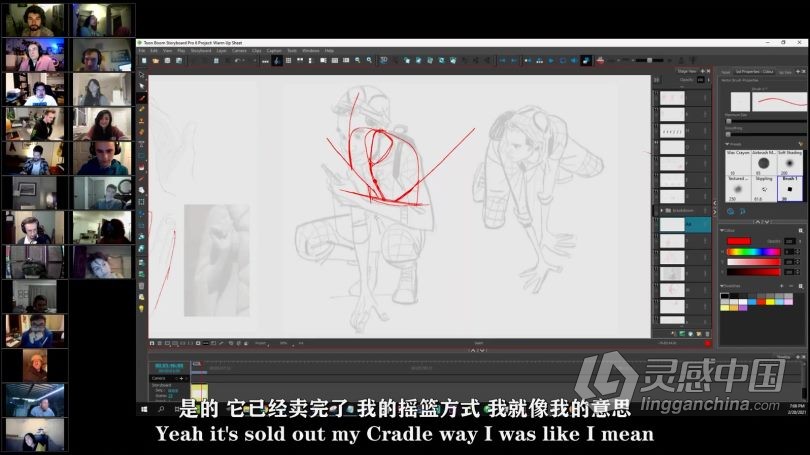The height and width of the screenshot is (455, 810).
Task: Toggle the 3D button in the toolbar
Action: [384, 60]
